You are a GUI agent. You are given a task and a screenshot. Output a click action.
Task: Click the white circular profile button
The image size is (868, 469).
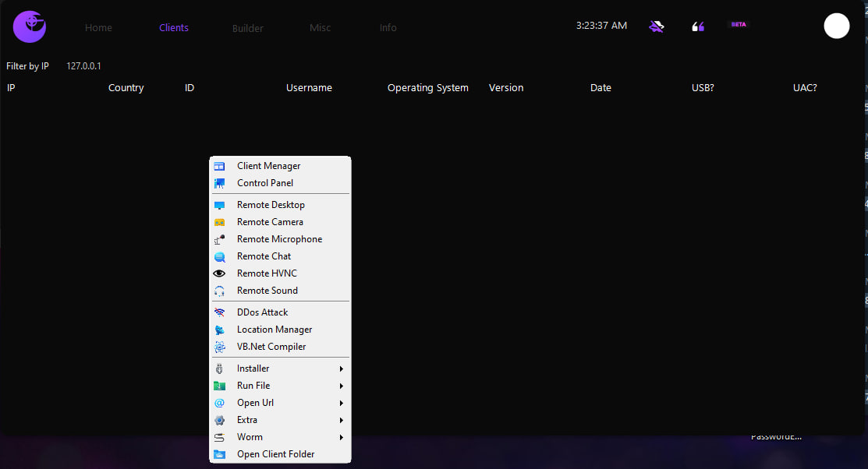pos(836,26)
